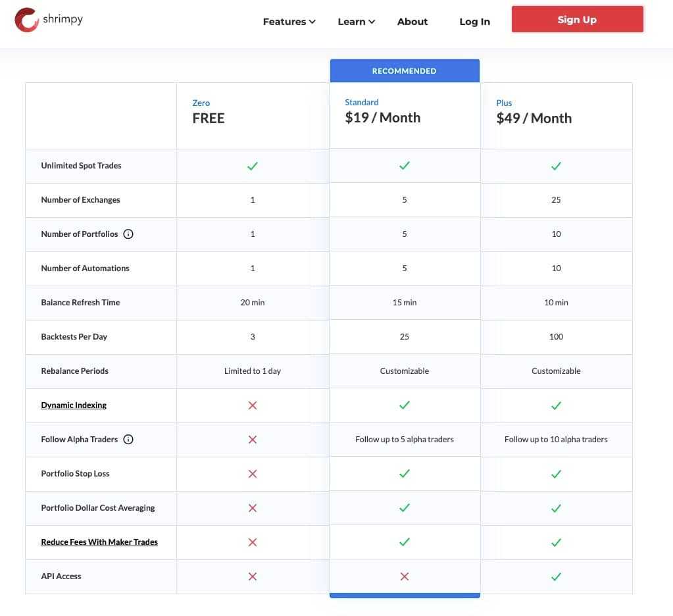The image size is (673, 616).
Task: Click the Shrimpy logo icon
Action: (27, 20)
